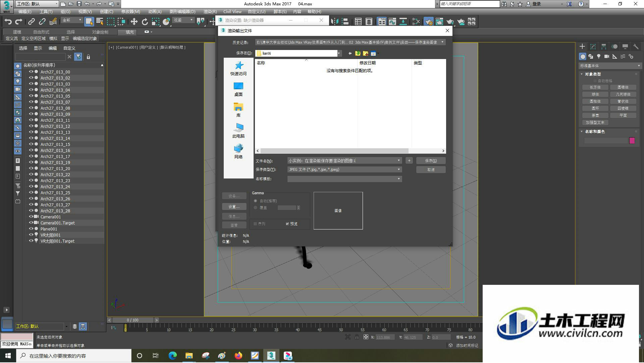Open object color swatch in Name and Color
644x363 pixels.
(632, 141)
